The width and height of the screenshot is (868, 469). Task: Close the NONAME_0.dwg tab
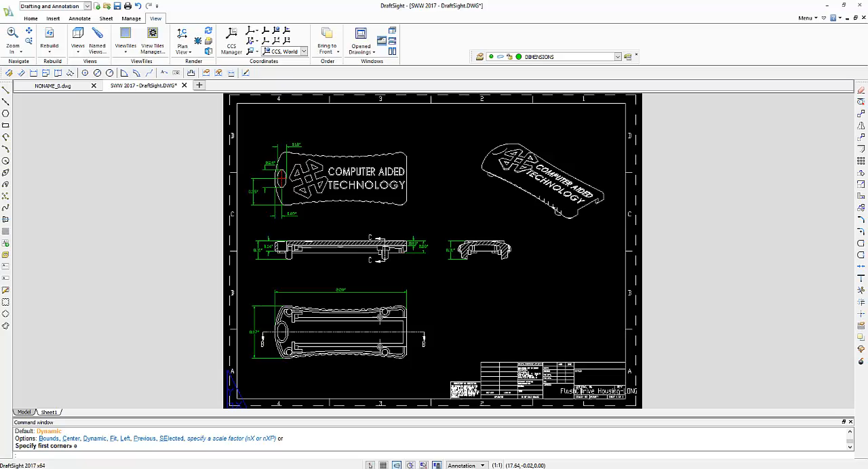tap(94, 86)
